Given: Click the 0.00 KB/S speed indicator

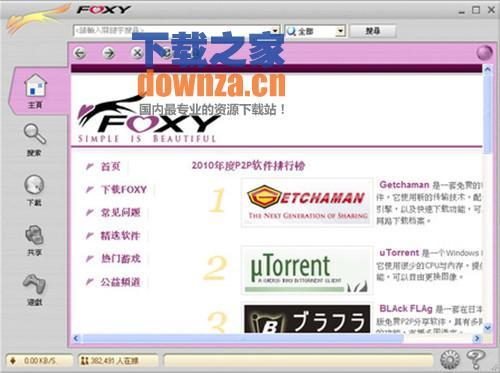Looking at the screenshot, I should point(39,361).
